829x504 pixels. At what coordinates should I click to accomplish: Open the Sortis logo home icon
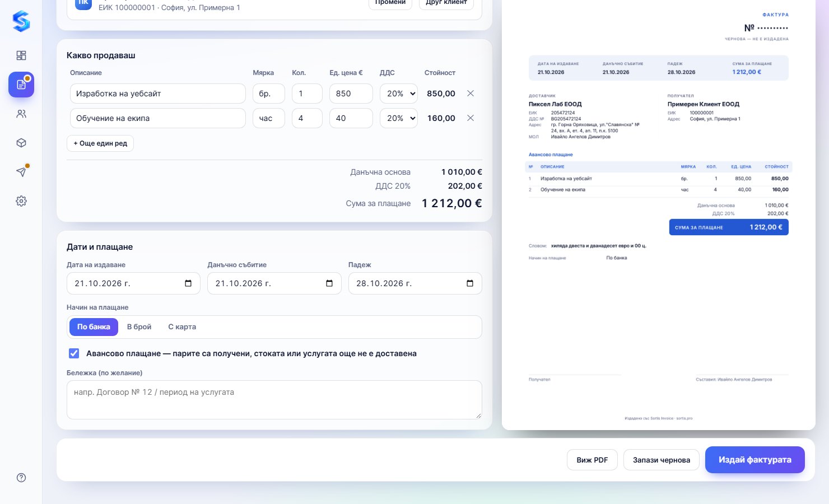[x=21, y=21]
